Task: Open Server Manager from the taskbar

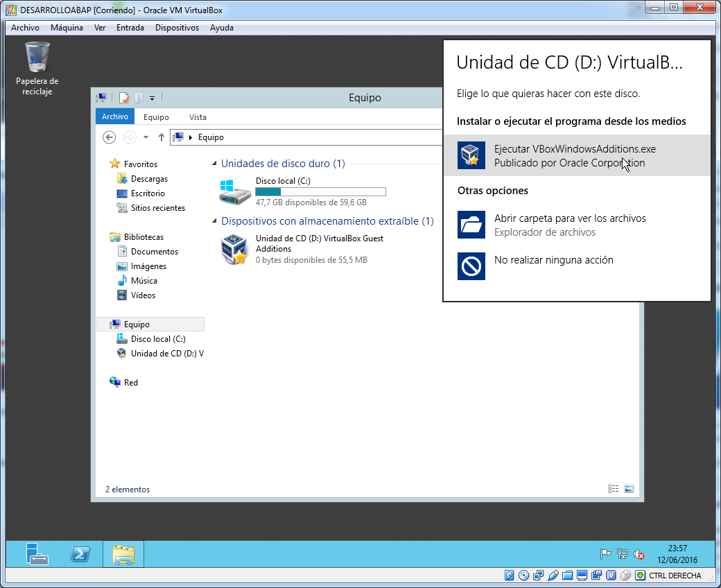Action: coord(37,554)
